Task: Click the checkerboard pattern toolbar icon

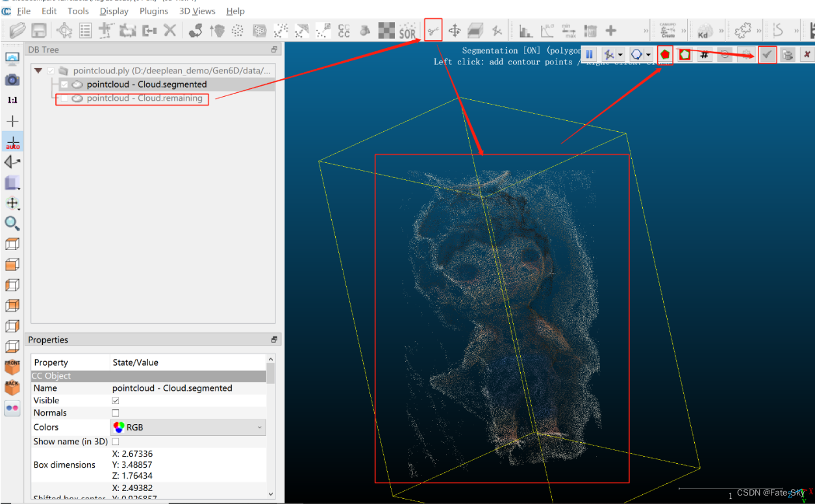Action: pos(386,30)
